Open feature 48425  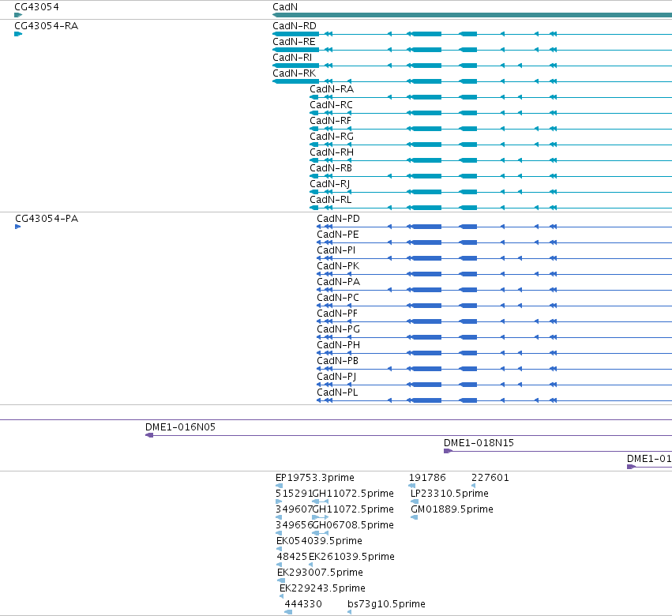pyautogui.click(x=292, y=558)
